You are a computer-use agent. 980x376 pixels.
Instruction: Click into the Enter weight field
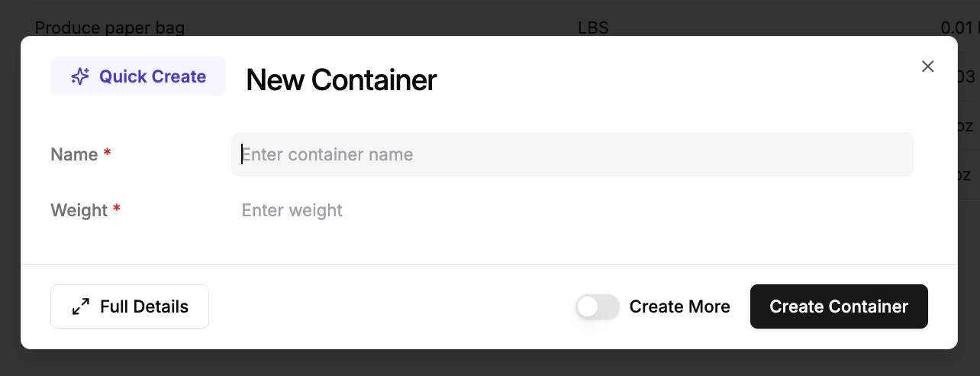click(572, 210)
